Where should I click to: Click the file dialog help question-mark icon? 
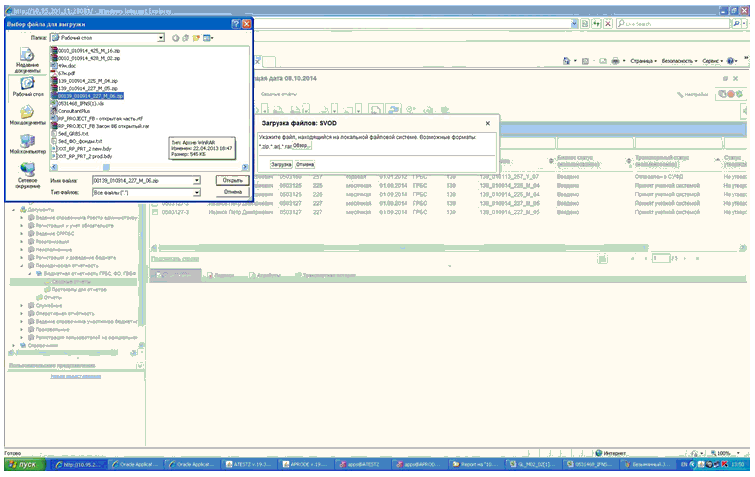point(235,22)
